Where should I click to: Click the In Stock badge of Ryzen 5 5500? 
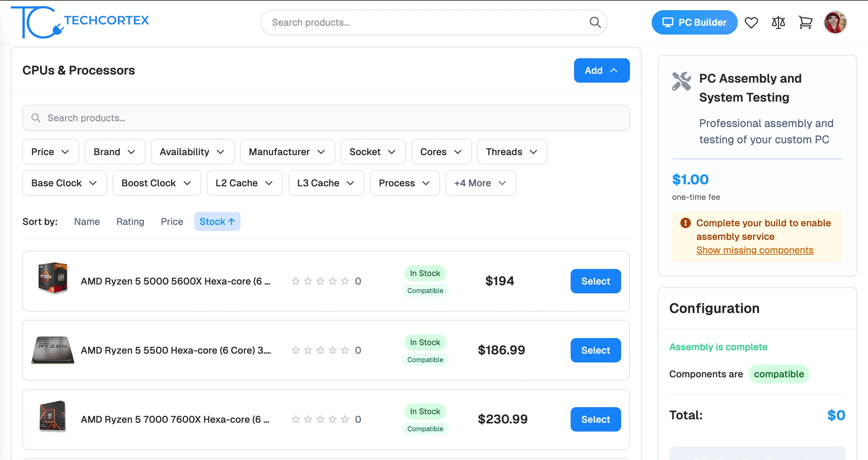(x=425, y=342)
